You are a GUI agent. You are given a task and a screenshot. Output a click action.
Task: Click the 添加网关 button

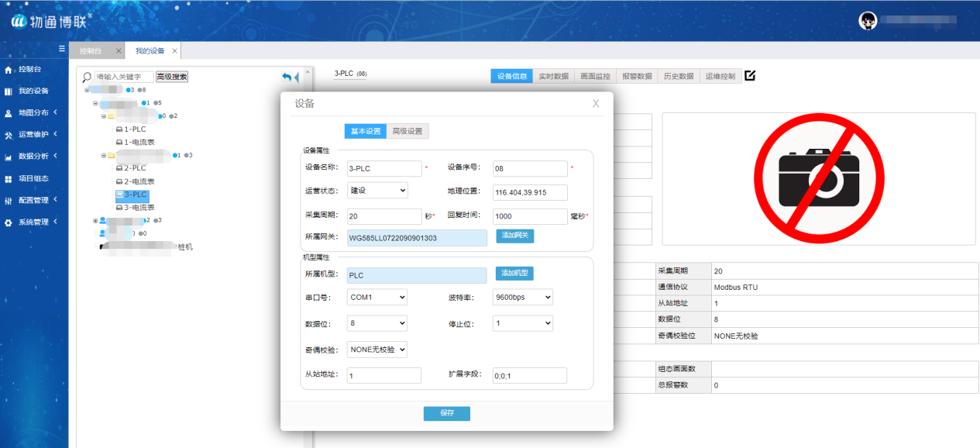coord(514,236)
